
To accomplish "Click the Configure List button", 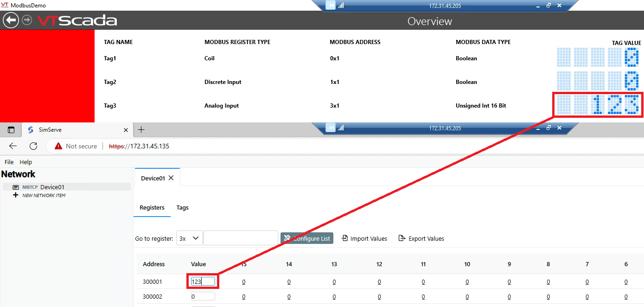I will tap(307, 238).
